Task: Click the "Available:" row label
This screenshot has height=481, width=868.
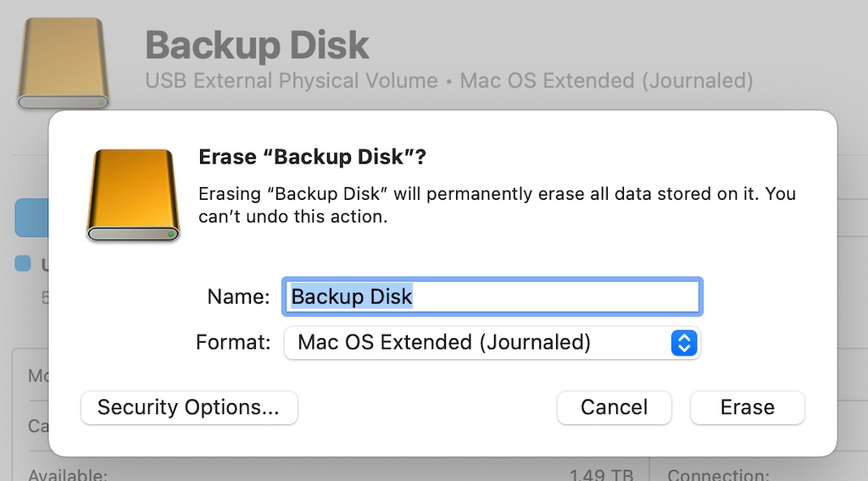Action: pyautogui.click(x=68, y=475)
